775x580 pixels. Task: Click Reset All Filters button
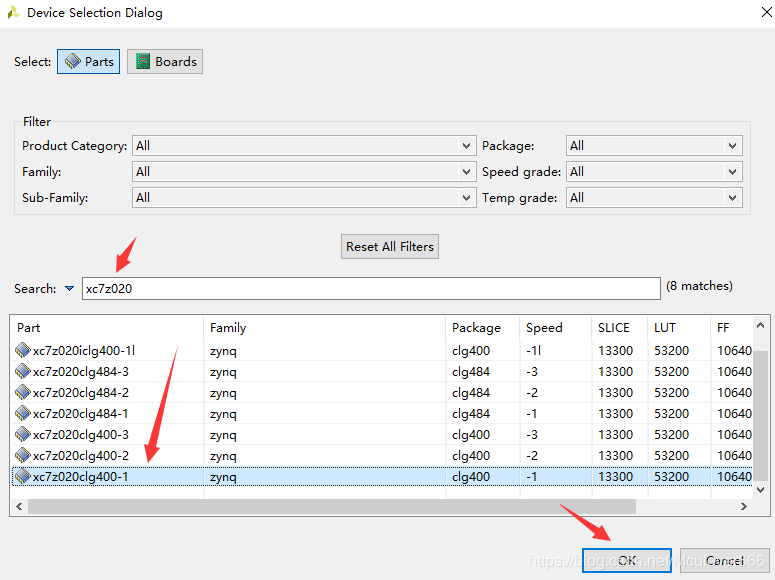click(389, 246)
